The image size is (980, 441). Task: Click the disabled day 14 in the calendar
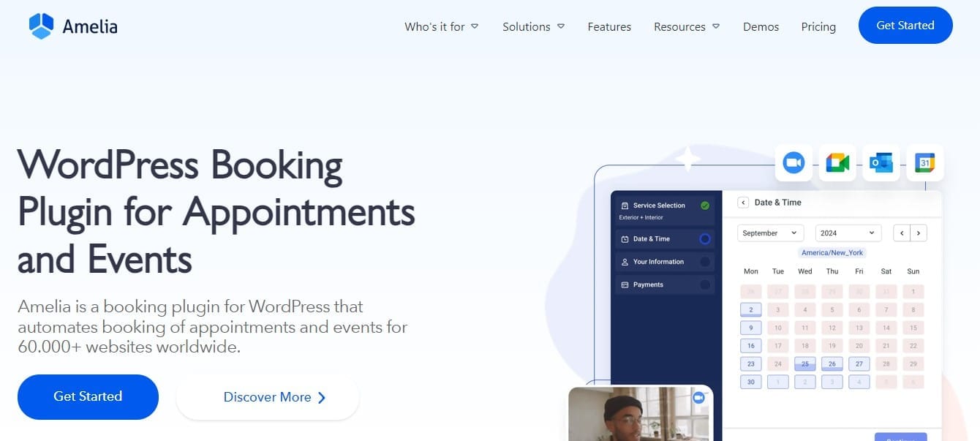(886, 328)
